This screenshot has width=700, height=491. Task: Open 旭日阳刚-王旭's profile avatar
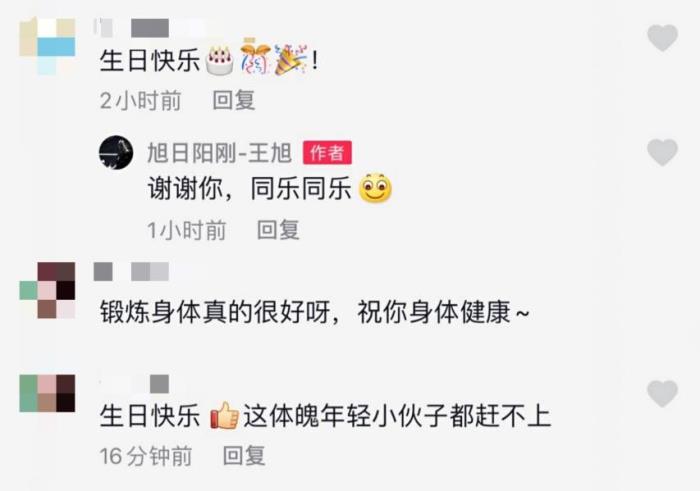click(x=116, y=153)
